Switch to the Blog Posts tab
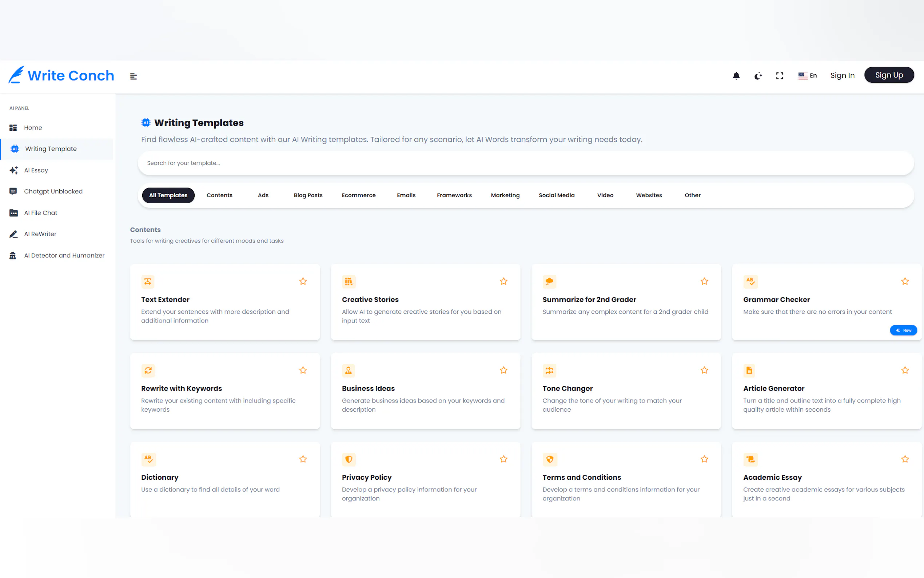924x578 pixels. (308, 195)
